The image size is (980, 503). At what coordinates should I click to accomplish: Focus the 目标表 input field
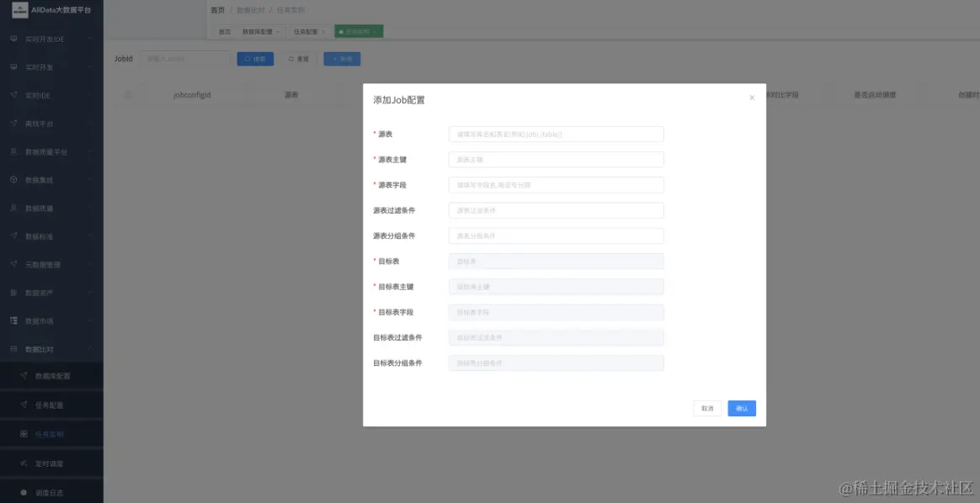tap(557, 262)
